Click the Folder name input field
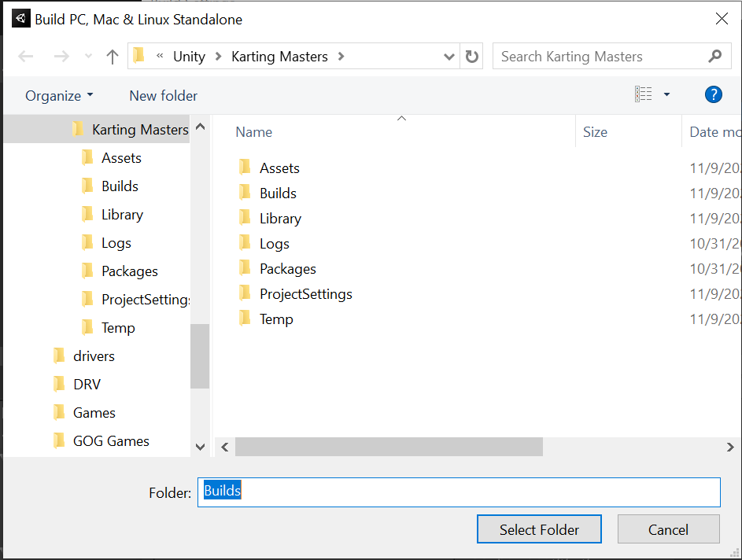742x560 pixels. coord(459,492)
